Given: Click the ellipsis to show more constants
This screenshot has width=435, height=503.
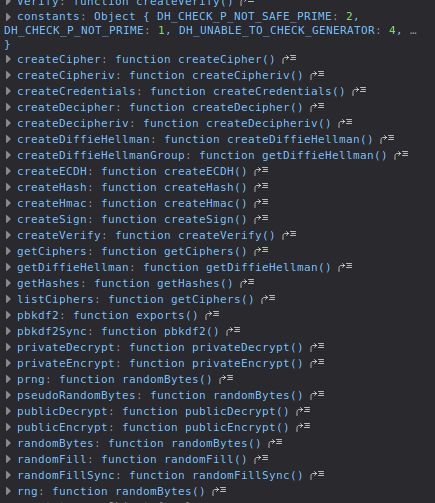Looking at the screenshot, I should (413, 31).
